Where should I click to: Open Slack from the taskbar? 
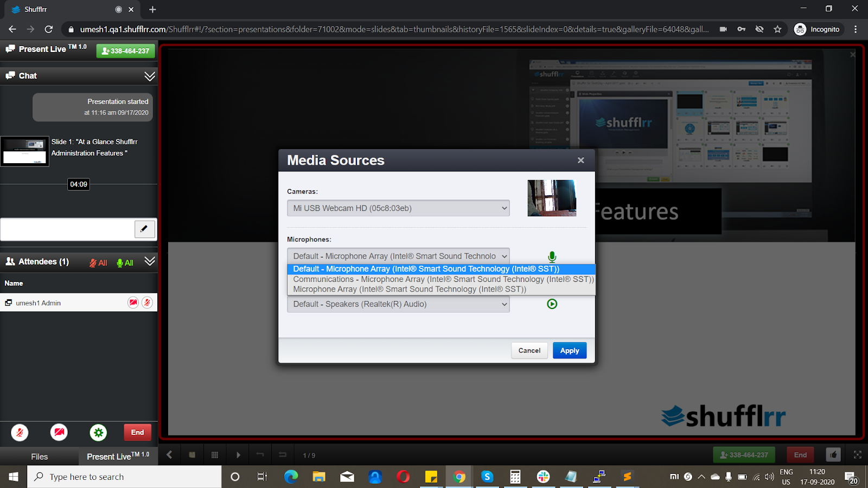[543, 477]
